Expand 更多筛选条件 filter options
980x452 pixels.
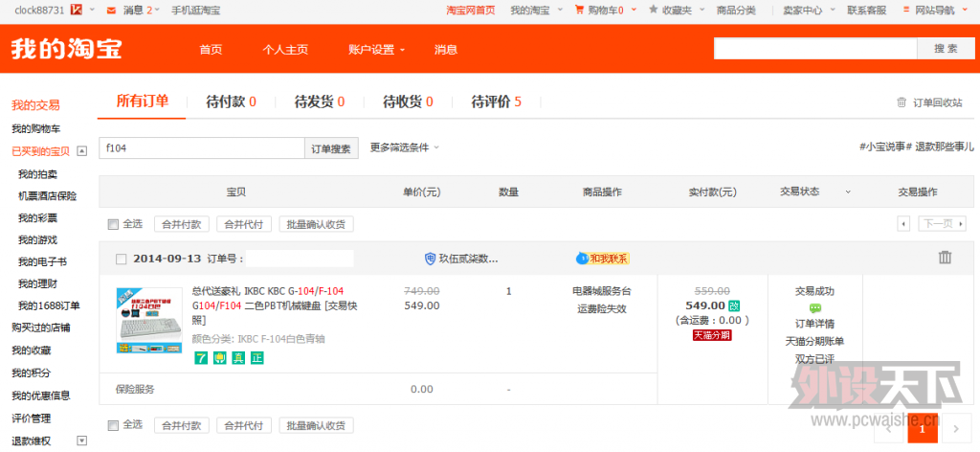tap(405, 147)
